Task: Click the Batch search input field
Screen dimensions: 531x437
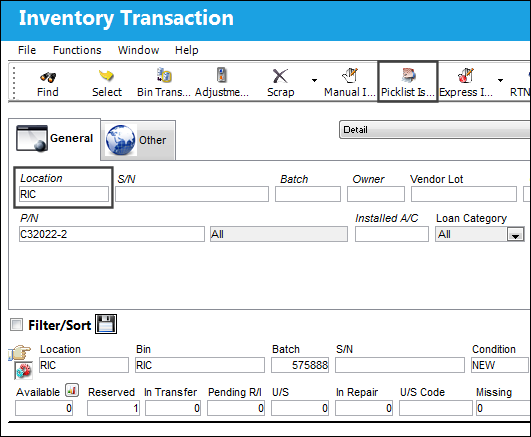Action: [x=308, y=194]
